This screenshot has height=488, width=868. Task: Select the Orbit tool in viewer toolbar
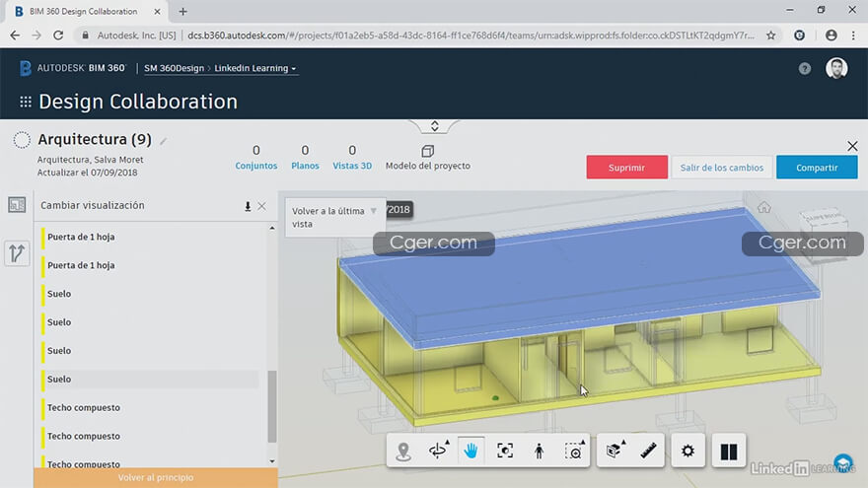[438, 451]
